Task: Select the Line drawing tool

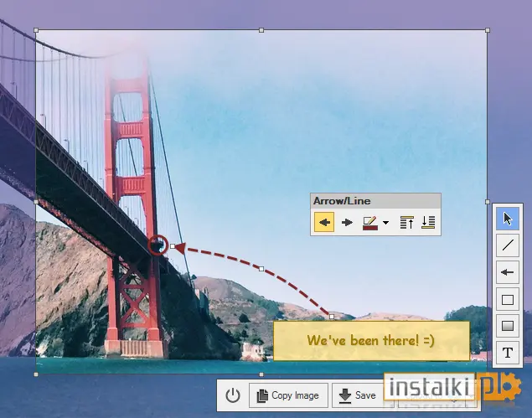Action: pos(508,245)
